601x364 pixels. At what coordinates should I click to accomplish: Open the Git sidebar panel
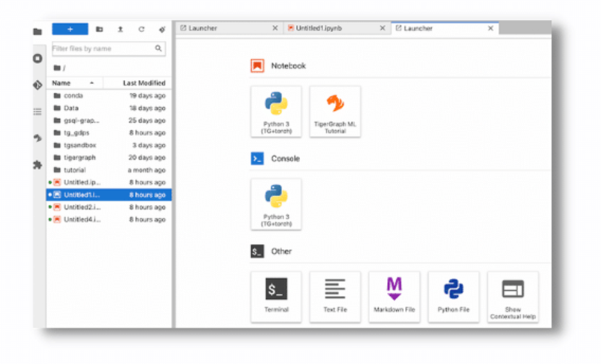click(38, 85)
